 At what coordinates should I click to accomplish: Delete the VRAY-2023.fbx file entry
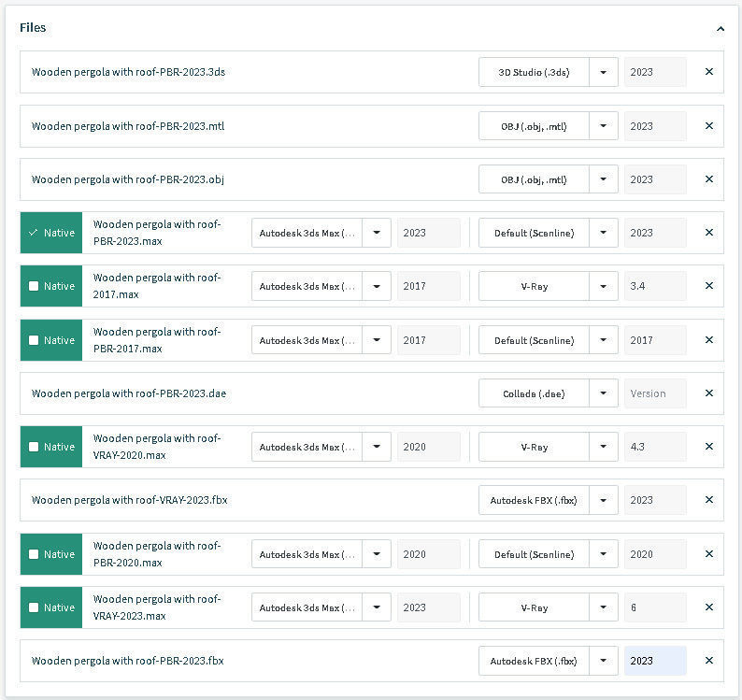point(708,500)
